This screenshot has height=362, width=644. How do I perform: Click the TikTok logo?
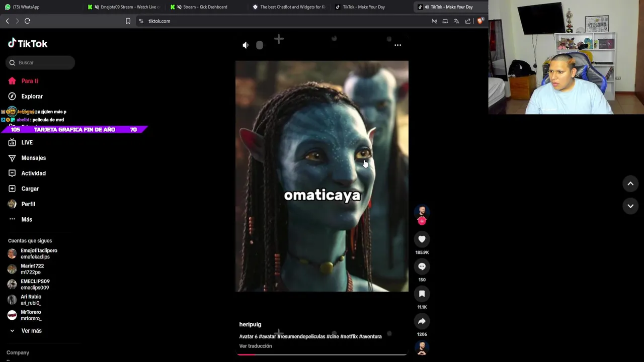pos(28,44)
